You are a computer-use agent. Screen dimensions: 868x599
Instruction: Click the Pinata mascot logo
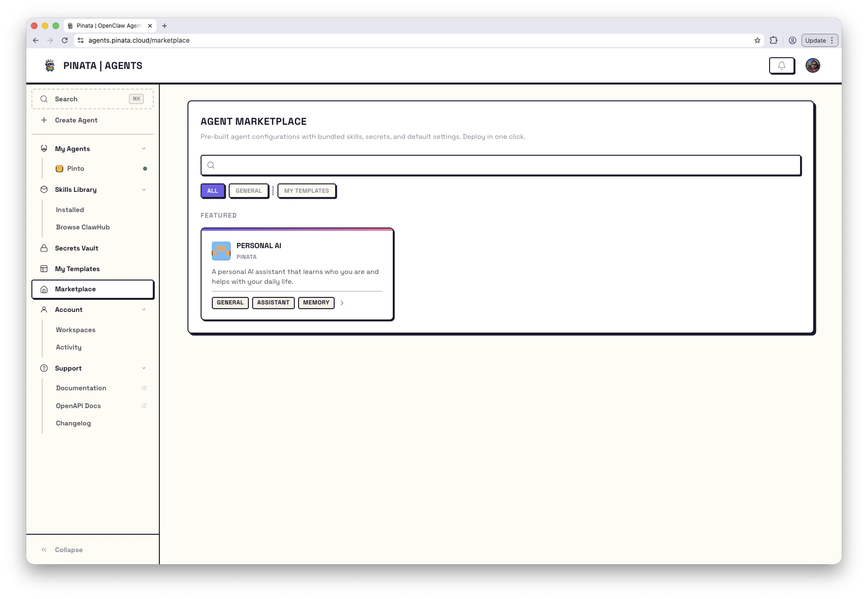pos(50,65)
